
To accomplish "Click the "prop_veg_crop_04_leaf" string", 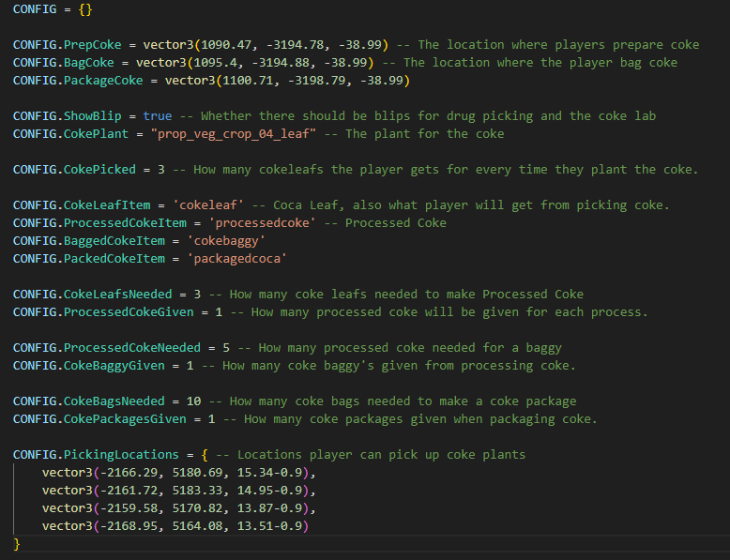I will 241,134.
